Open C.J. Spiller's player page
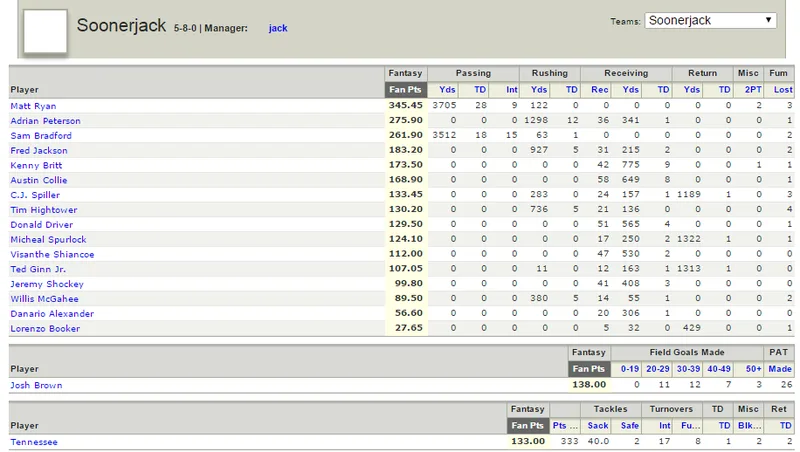Image resolution: width=800 pixels, height=452 pixels. [x=35, y=195]
